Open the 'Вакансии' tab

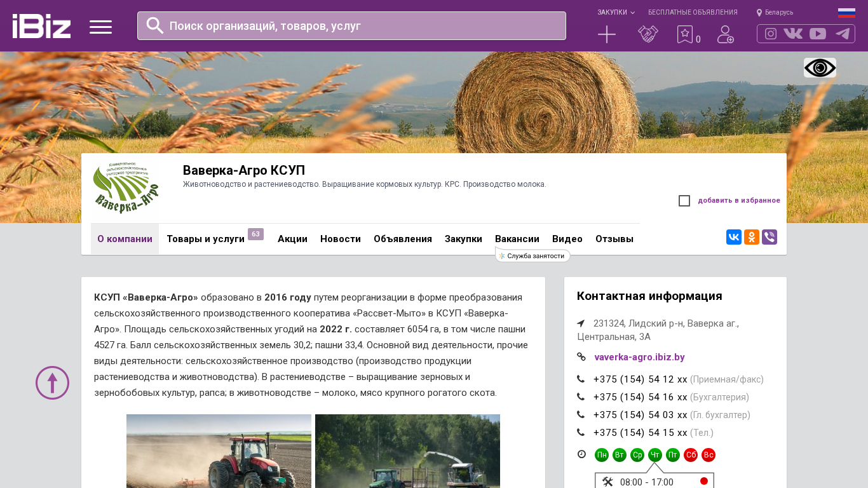pos(517,239)
